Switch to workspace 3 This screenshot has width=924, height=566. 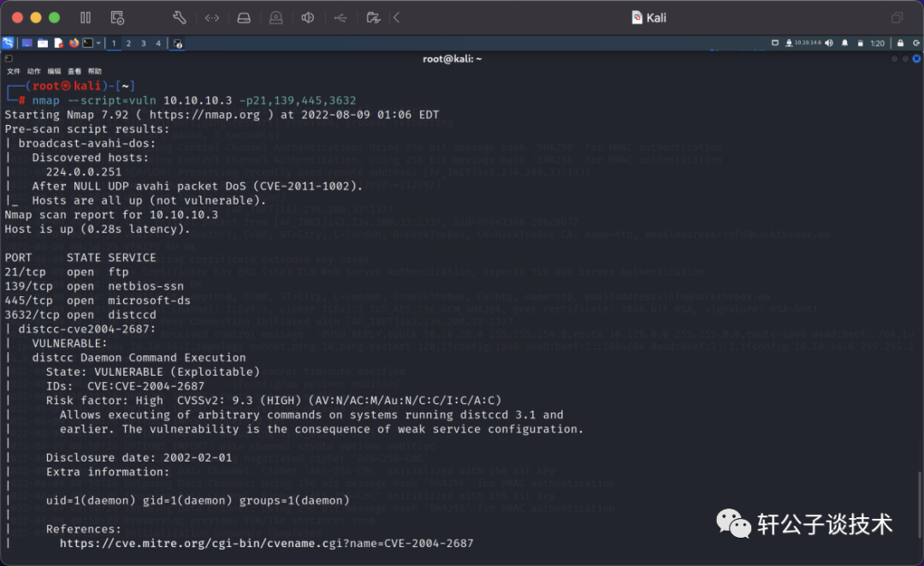[143, 43]
